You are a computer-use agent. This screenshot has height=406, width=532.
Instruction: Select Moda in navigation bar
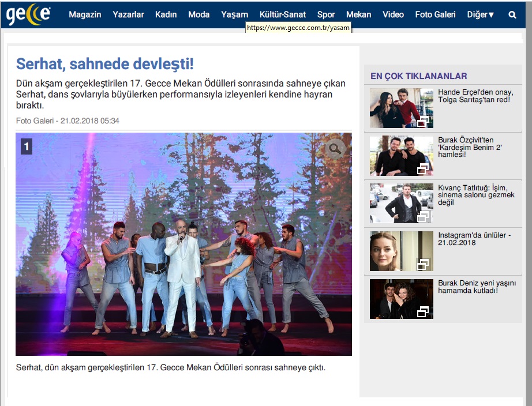tap(199, 14)
